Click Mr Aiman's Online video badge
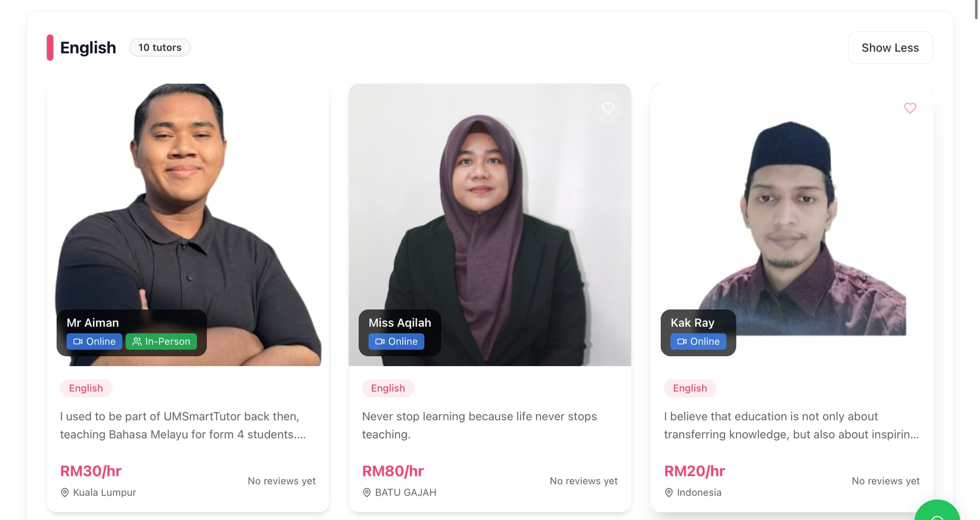 (94, 342)
